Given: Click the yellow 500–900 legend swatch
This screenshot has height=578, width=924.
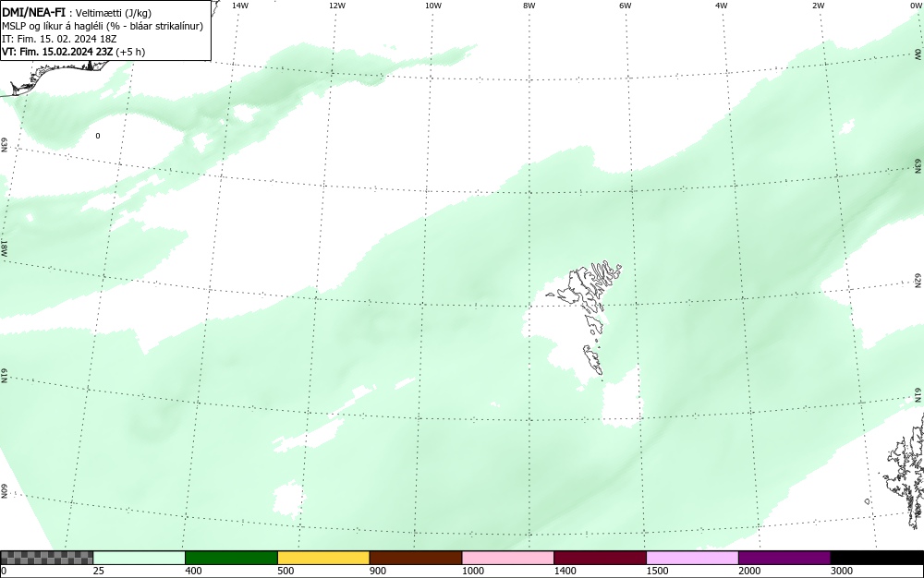Looking at the screenshot, I should (x=323, y=558).
